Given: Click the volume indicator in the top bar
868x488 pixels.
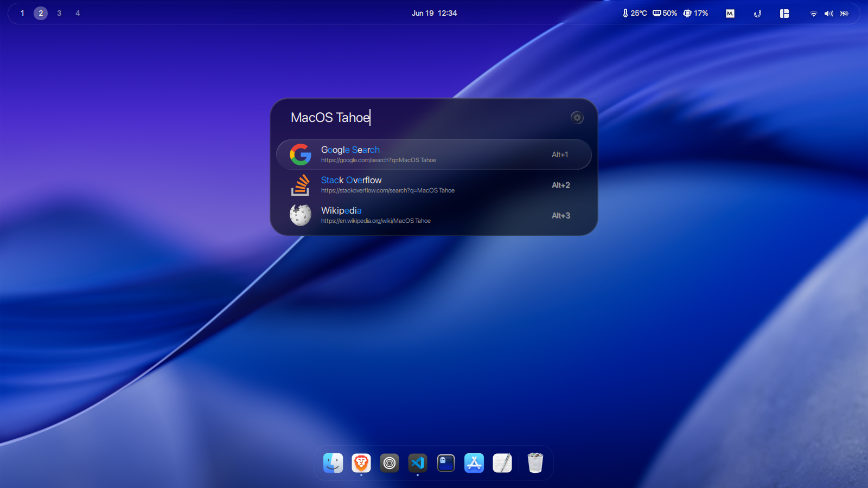Looking at the screenshot, I should [828, 13].
